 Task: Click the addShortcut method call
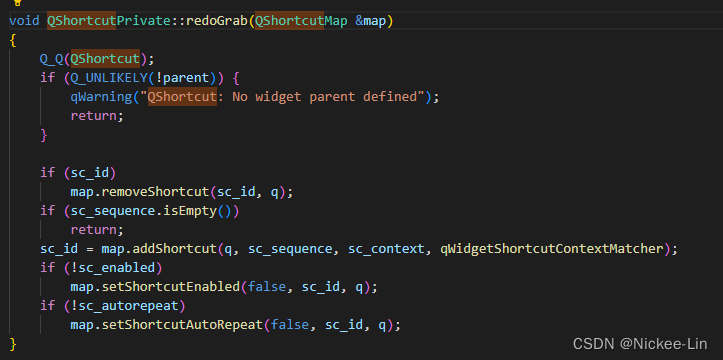[x=174, y=249]
